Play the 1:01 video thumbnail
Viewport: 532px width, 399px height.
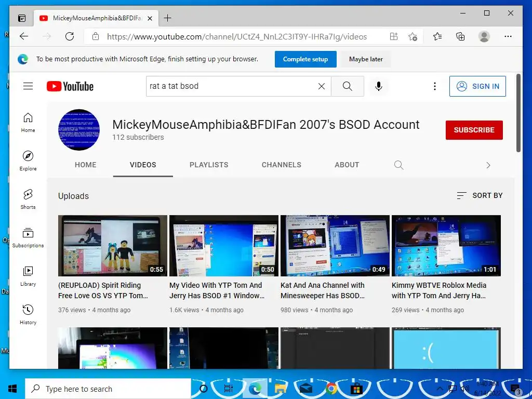tap(446, 246)
